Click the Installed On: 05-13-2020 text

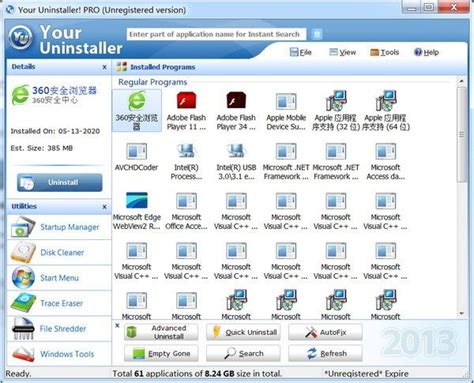tap(55, 131)
